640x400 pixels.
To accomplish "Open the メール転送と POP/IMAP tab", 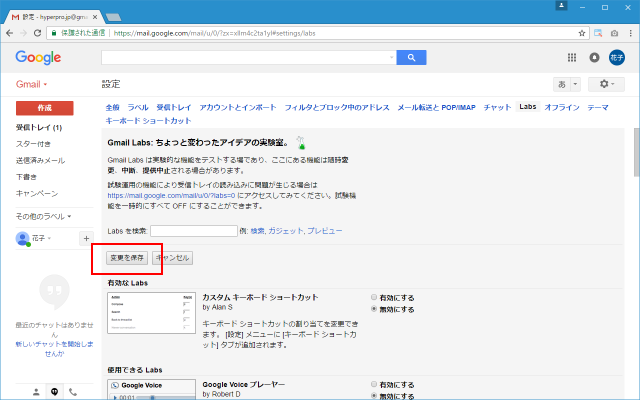I will tap(436, 107).
